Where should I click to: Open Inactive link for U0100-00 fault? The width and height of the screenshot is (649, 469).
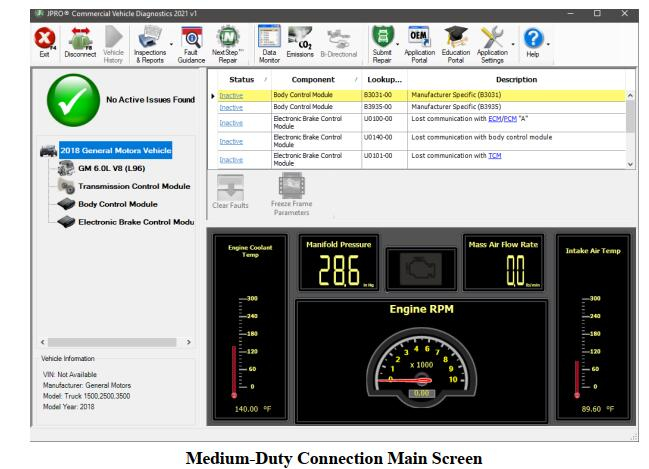click(231, 123)
